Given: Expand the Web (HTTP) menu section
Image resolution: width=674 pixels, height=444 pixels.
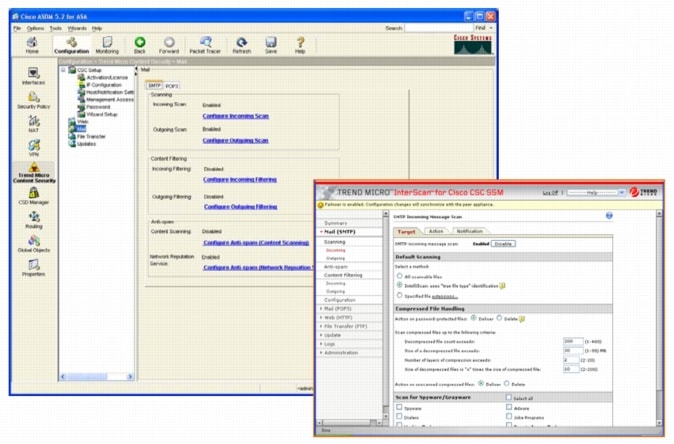Looking at the screenshot, I should pyautogui.click(x=321, y=317).
